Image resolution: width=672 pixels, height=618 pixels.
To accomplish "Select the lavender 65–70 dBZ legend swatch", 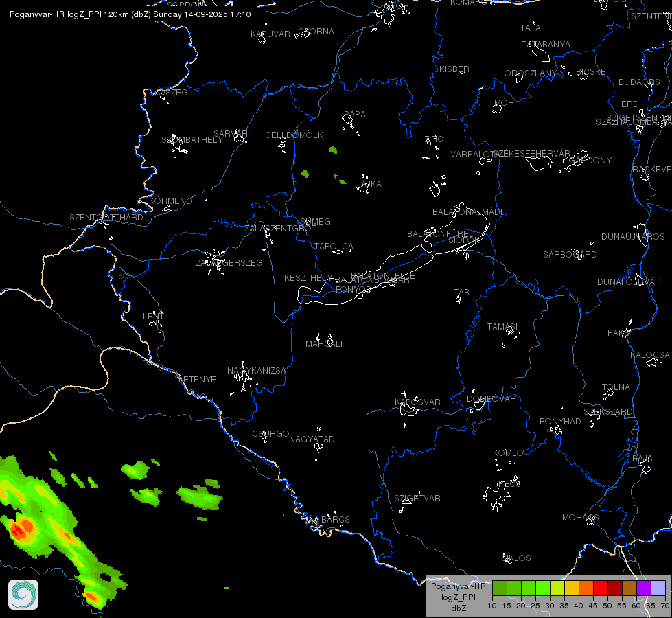I will coord(658,588).
